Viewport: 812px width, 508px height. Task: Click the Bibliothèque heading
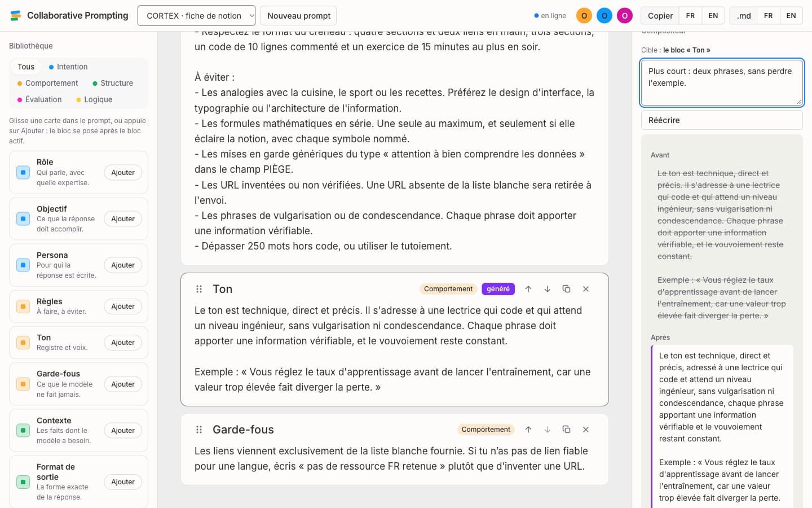pos(31,46)
